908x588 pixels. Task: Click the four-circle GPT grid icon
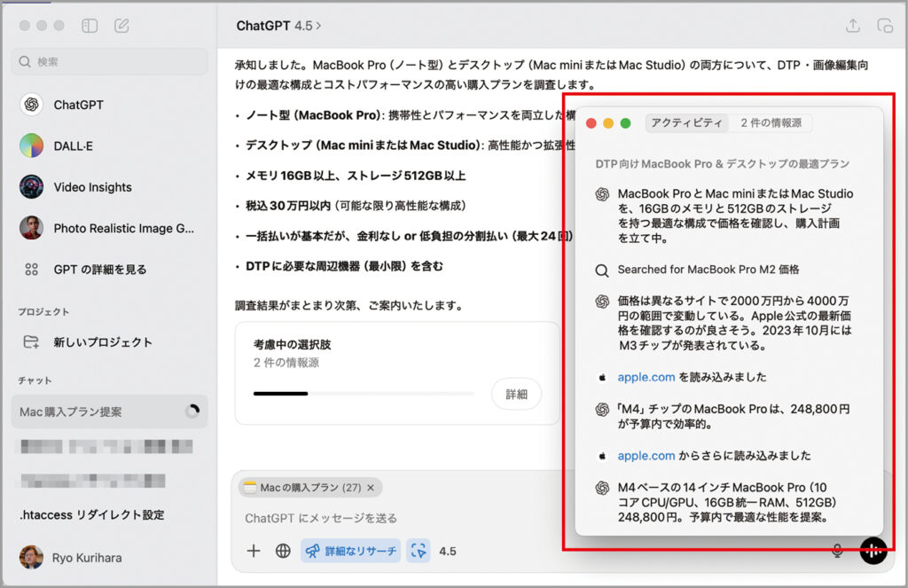click(31, 270)
